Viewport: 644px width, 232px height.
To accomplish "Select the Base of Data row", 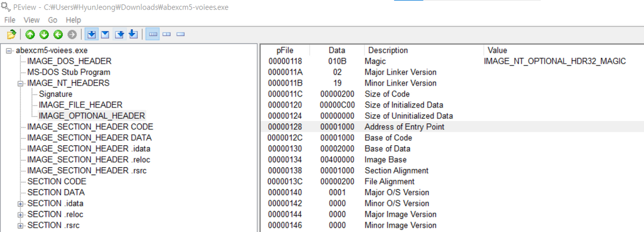I will click(x=452, y=149).
